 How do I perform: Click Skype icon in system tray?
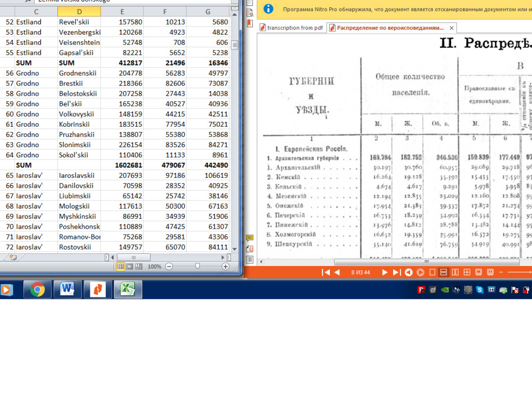[479, 290]
